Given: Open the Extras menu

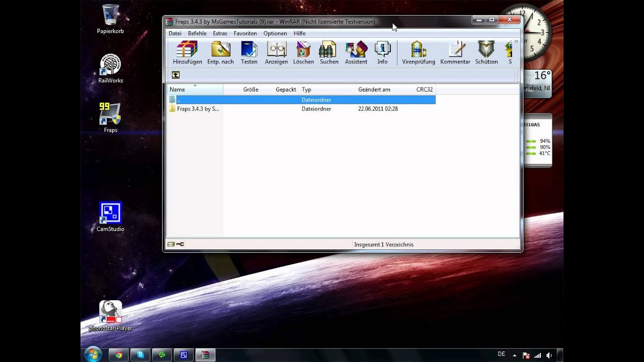Looking at the screenshot, I should 220,33.
